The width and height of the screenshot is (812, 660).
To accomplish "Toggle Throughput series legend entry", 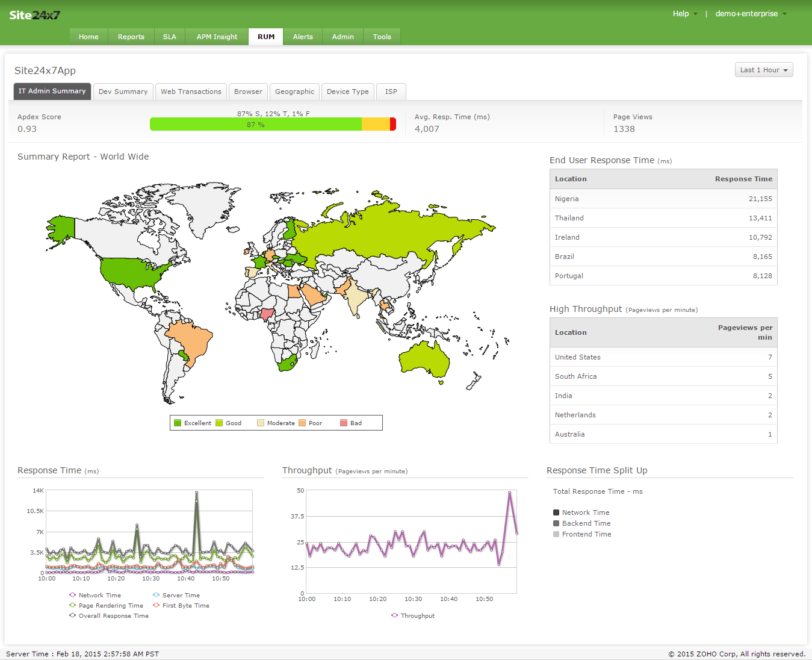I will (x=412, y=615).
